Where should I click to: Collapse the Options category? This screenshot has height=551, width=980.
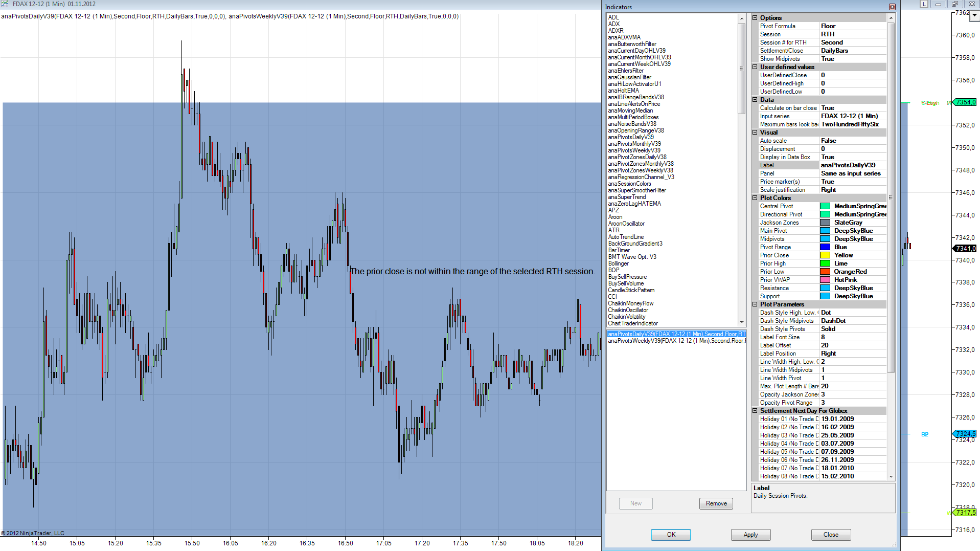pos(755,18)
